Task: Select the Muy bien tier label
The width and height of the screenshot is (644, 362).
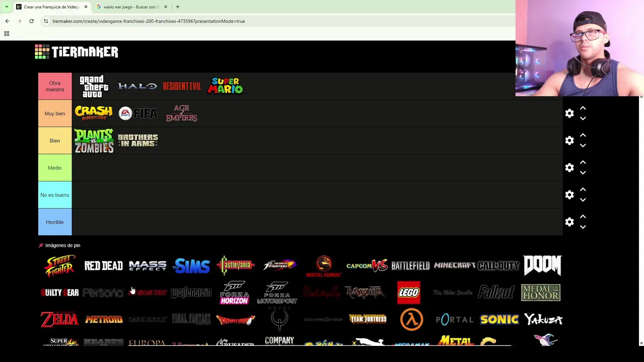Action: 55,114
